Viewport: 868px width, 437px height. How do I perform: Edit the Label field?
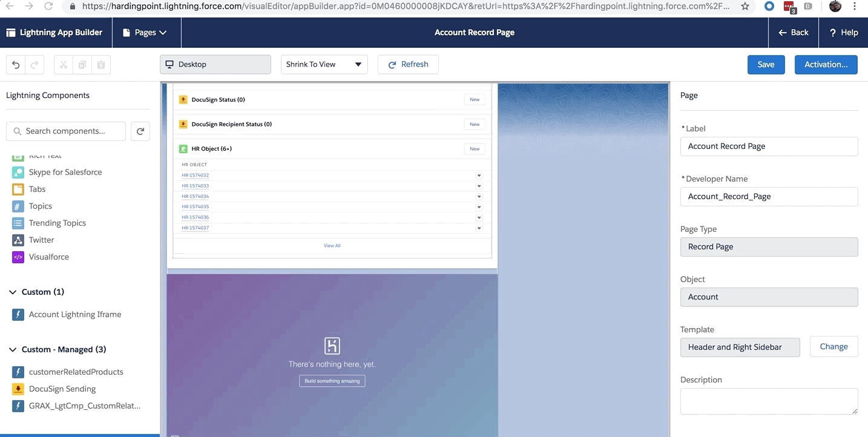point(769,146)
